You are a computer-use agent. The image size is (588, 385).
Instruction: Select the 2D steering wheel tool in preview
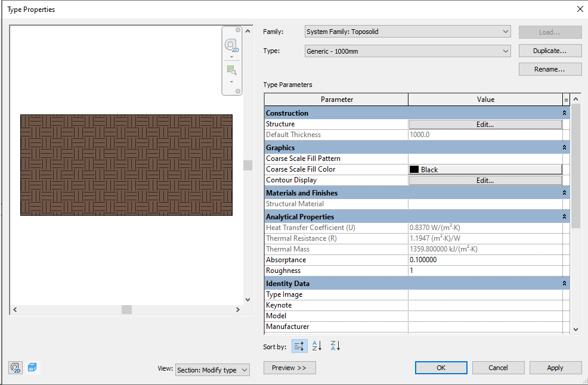231,45
